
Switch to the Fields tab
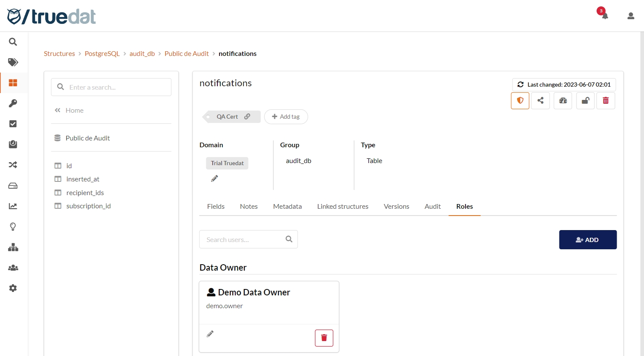tap(216, 207)
